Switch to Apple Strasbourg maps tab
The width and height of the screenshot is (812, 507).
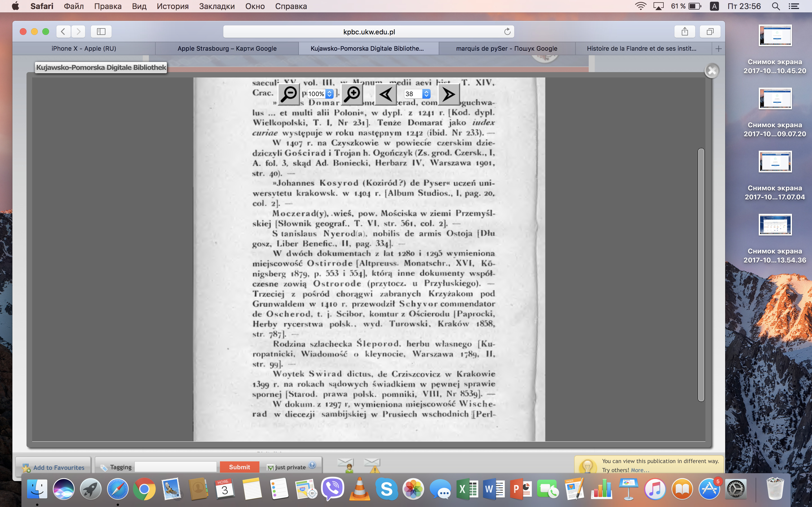227,48
